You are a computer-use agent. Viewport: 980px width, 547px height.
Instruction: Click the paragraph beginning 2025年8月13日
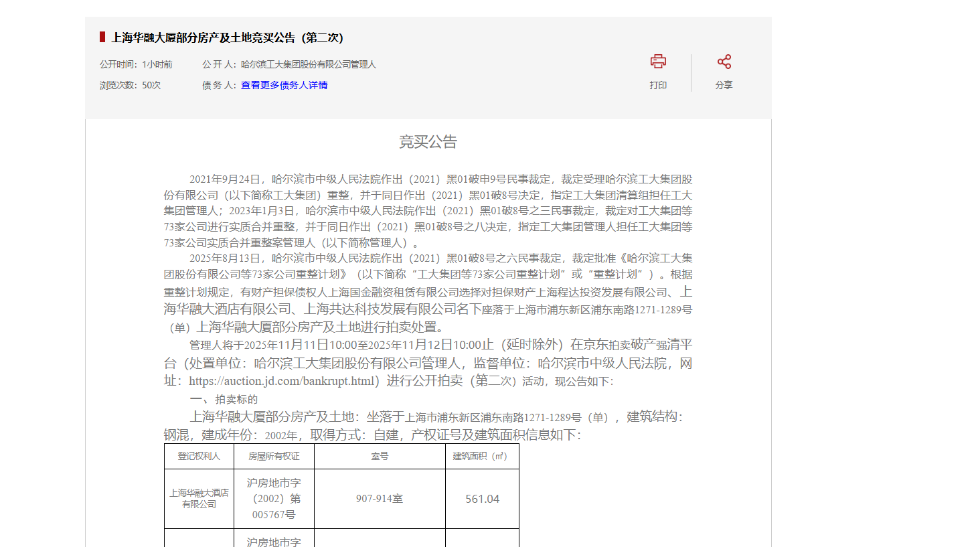(x=428, y=293)
